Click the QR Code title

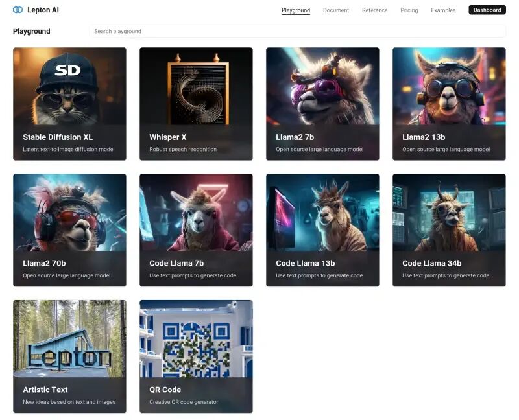(165, 390)
